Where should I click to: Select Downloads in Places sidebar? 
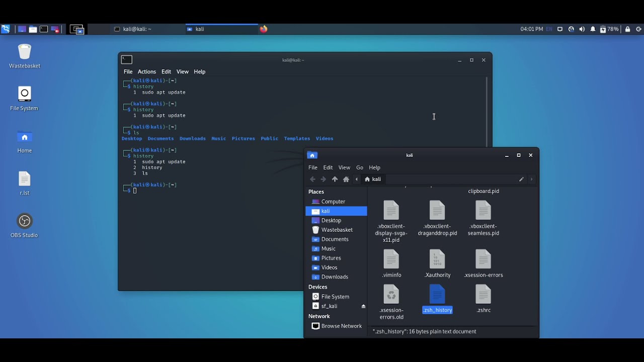[x=335, y=277]
